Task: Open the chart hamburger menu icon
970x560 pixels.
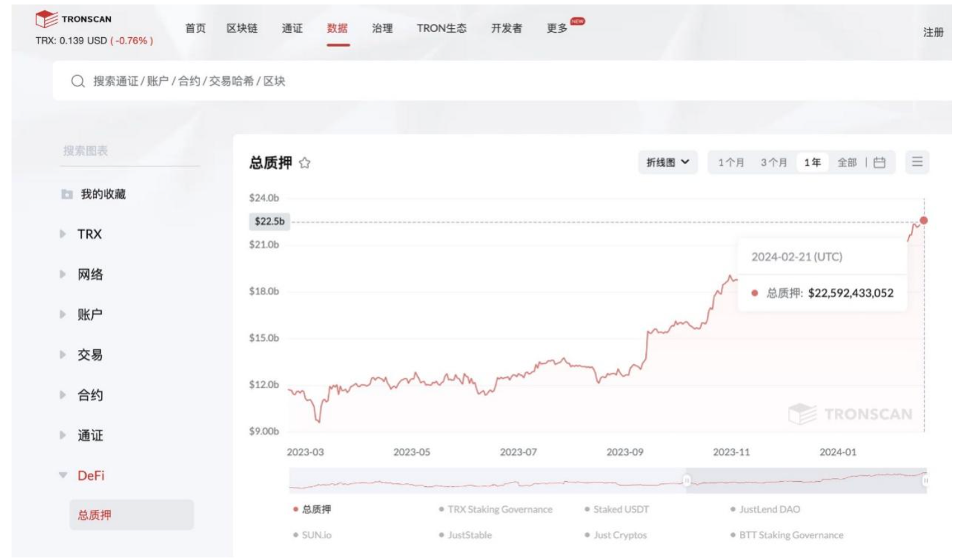Action: 917,162
